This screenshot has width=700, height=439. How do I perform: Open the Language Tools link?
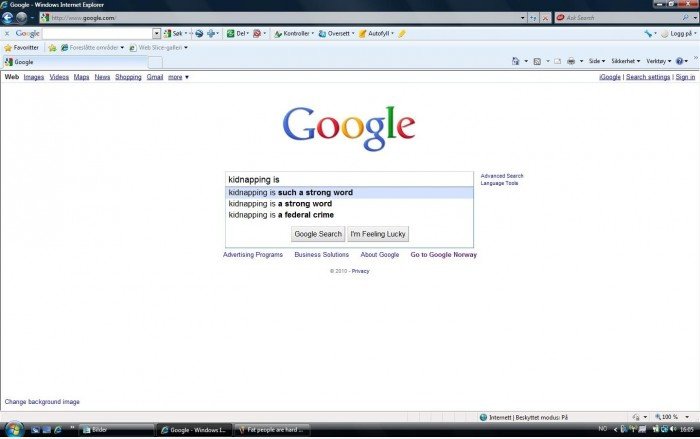coord(499,183)
